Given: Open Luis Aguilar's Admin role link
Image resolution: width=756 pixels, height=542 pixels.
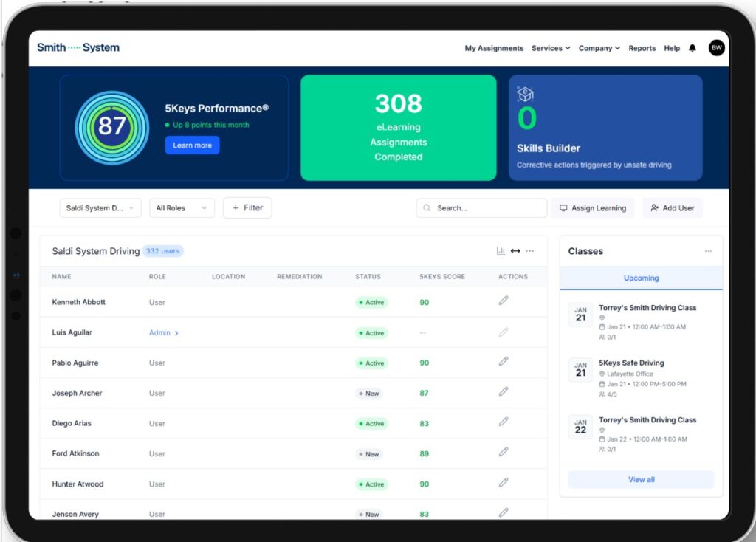Looking at the screenshot, I should (x=161, y=332).
